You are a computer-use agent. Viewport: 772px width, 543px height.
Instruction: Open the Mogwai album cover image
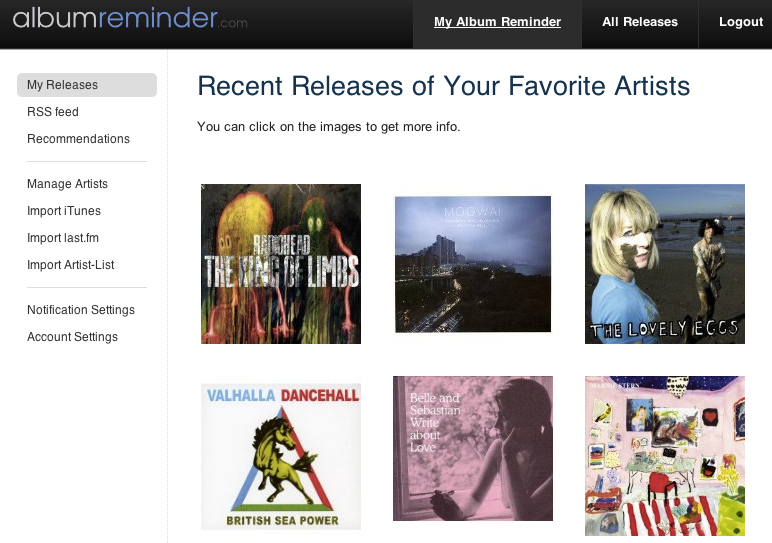tap(473, 264)
